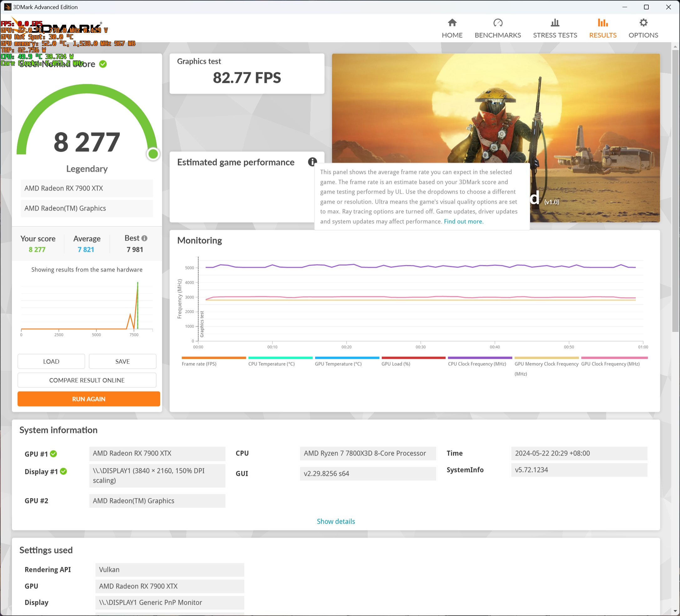
Task: Click the green checkmark next to Display #1
Action: click(x=64, y=471)
